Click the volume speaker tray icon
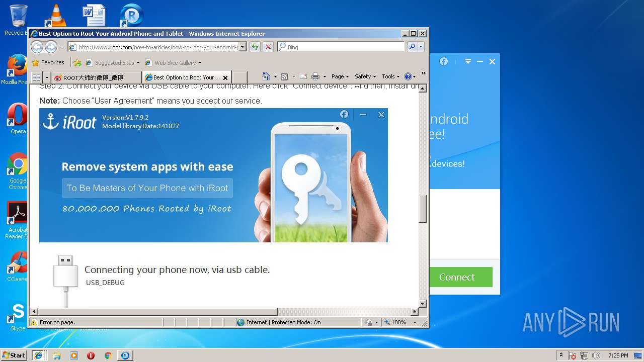This screenshot has height=362, width=644. click(596, 355)
